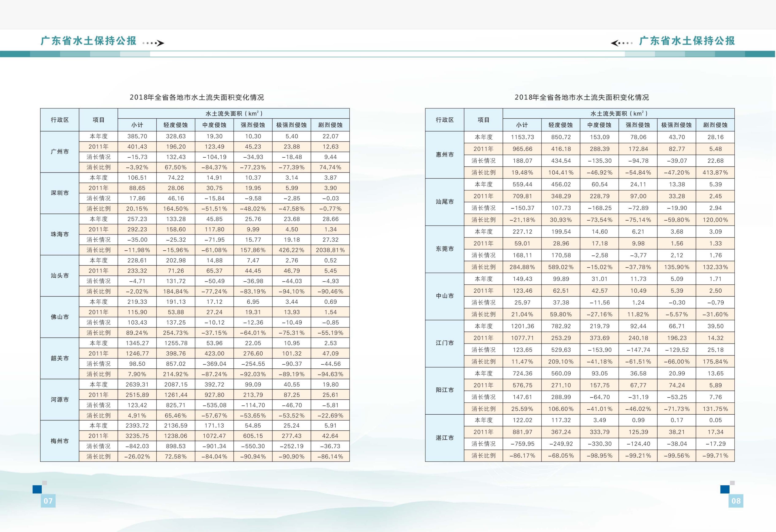Click the left table 行政区 header cell
Viewport: 776px width, 532px height.
click(60, 119)
